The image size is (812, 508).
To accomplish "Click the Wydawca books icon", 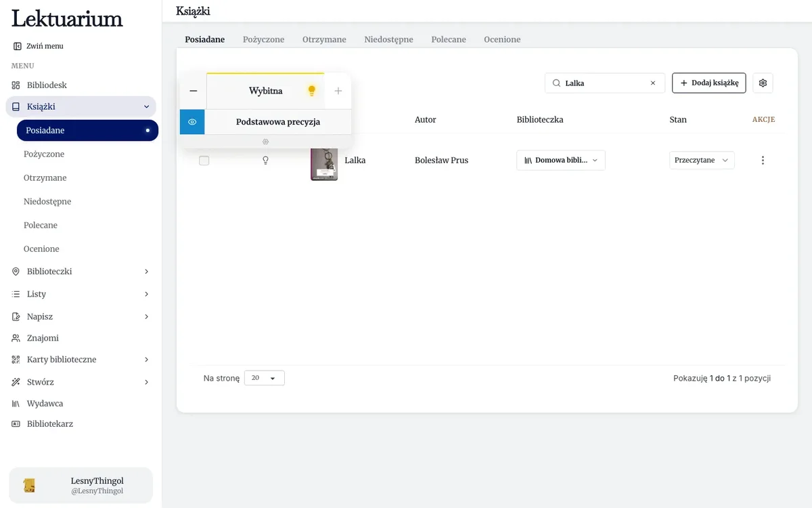I will pos(16,404).
